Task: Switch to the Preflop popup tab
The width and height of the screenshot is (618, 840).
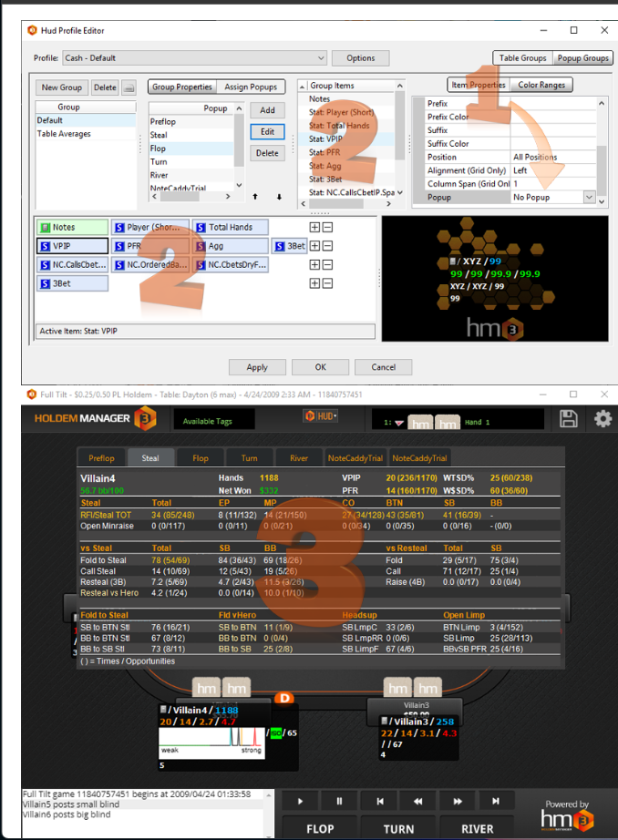Action: click(x=101, y=458)
